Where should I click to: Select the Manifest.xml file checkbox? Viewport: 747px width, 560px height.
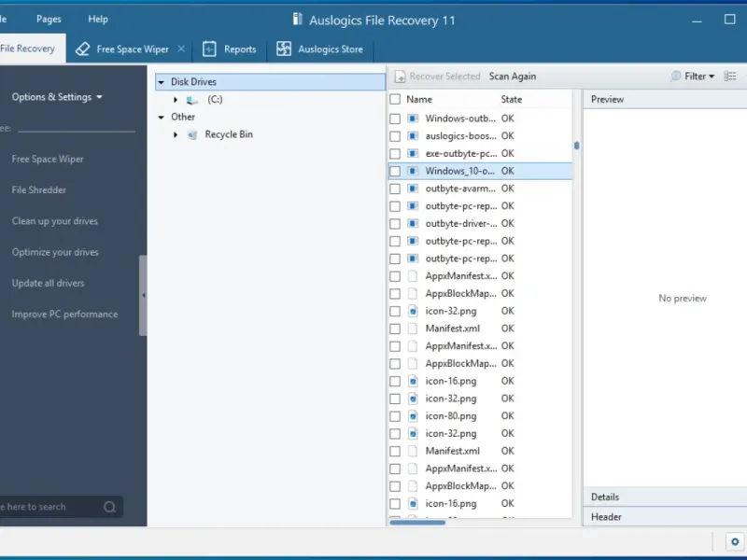click(x=395, y=329)
